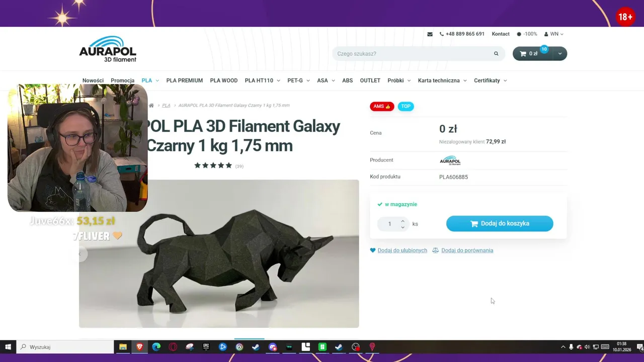644x362 pixels.
Task: Click the phone number +48 889 865 691
Action: point(465,34)
